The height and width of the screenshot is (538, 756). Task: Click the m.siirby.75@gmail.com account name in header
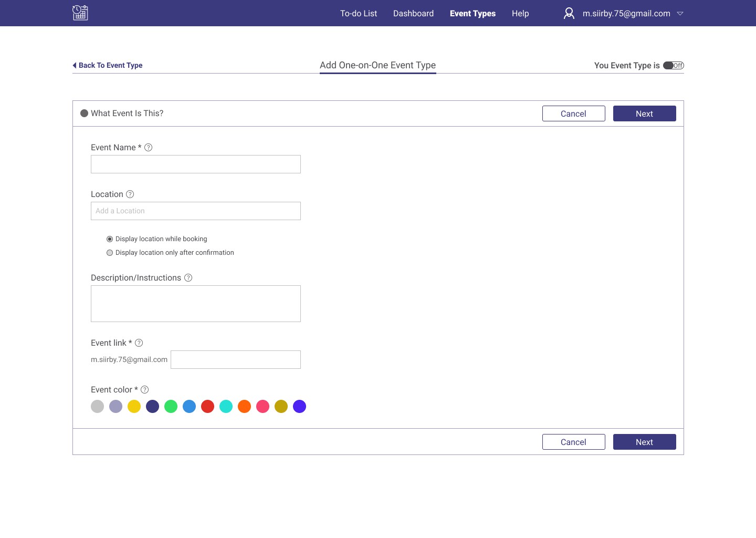(x=626, y=14)
